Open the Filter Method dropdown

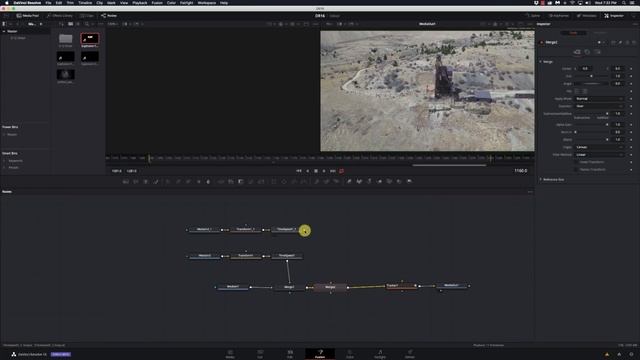600,155
